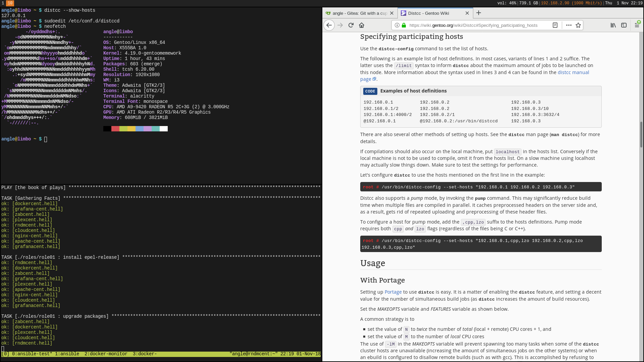Viewport: 644px width, 362px height.
Task: Open the Firefox home page icon
Action: click(362, 25)
